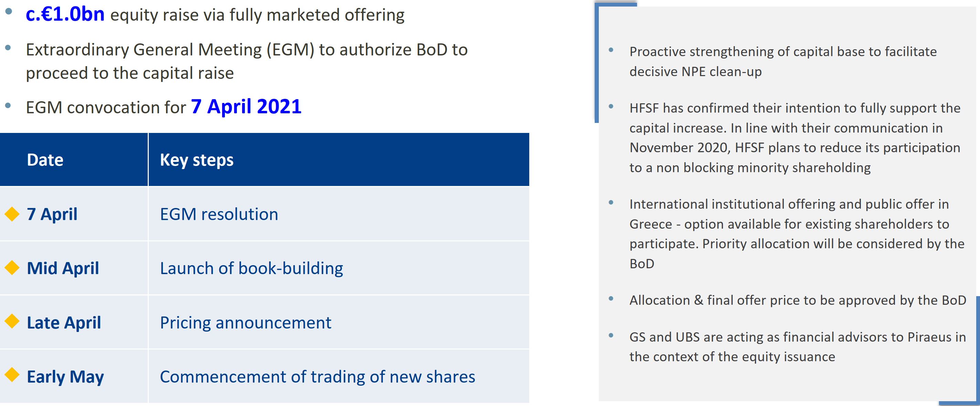Click the Pricing announcement cell
Image resolution: width=980 pixels, height=406 pixels.
point(246,323)
